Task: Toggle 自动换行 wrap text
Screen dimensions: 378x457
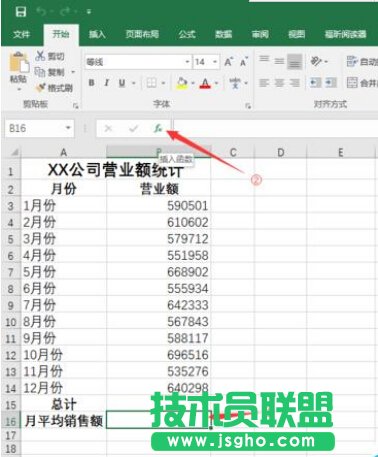Action: click(362, 61)
